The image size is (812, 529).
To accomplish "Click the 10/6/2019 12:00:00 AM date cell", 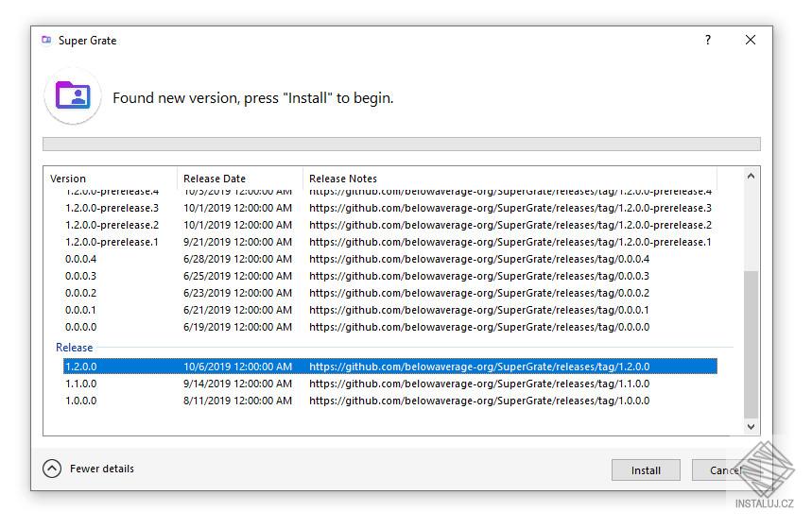I will pyautogui.click(x=237, y=367).
